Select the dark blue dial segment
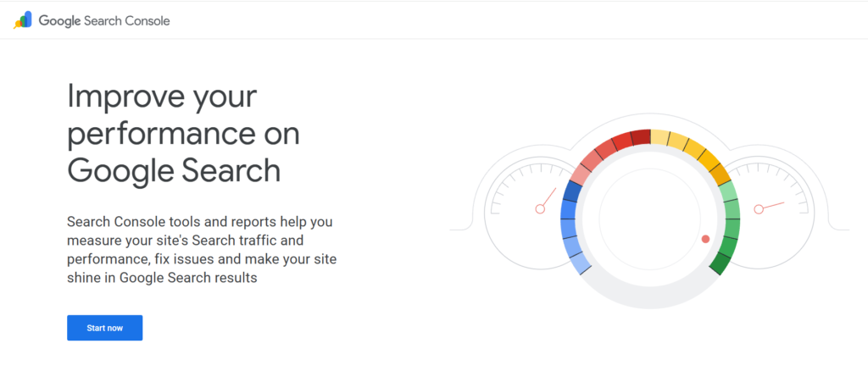The width and height of the screenshot is (868, 371). (571, 192)
